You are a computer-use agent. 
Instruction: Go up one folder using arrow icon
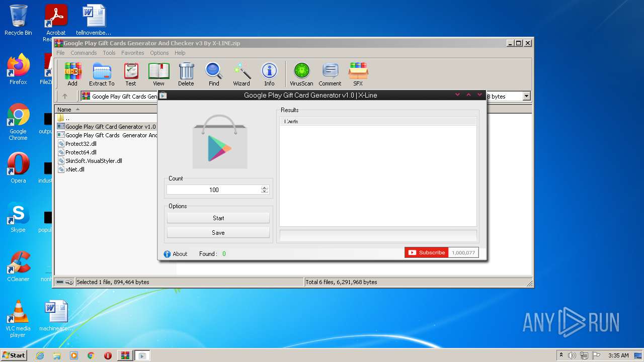tap(64, 96)
